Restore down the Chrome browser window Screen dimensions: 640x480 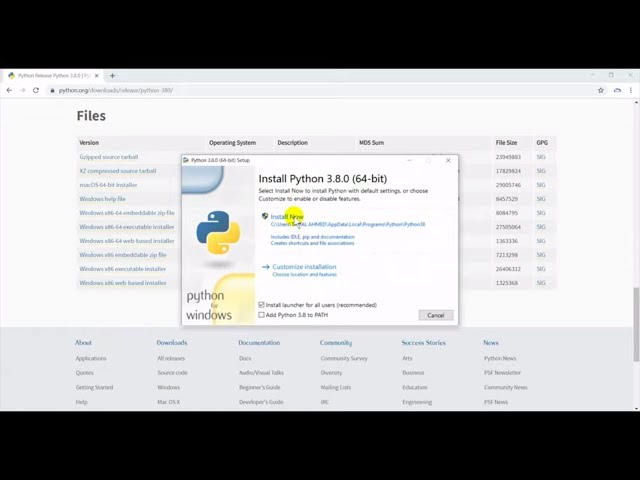click(611, 75)
